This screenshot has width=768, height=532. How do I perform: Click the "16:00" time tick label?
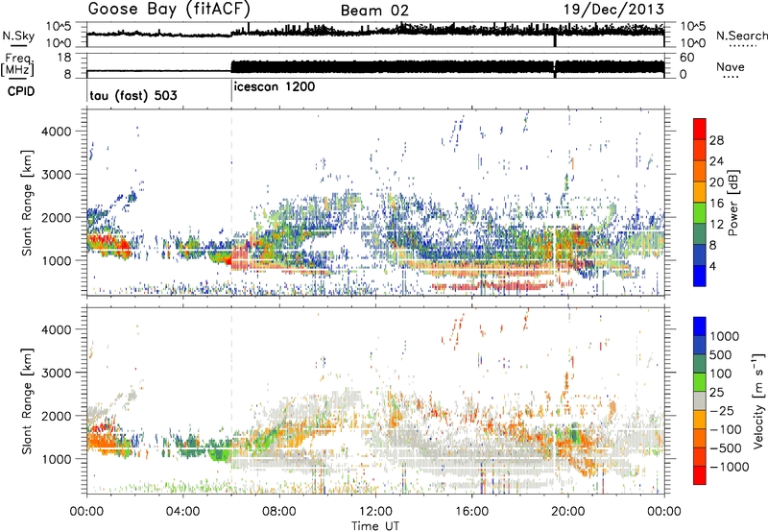[471, 512]
